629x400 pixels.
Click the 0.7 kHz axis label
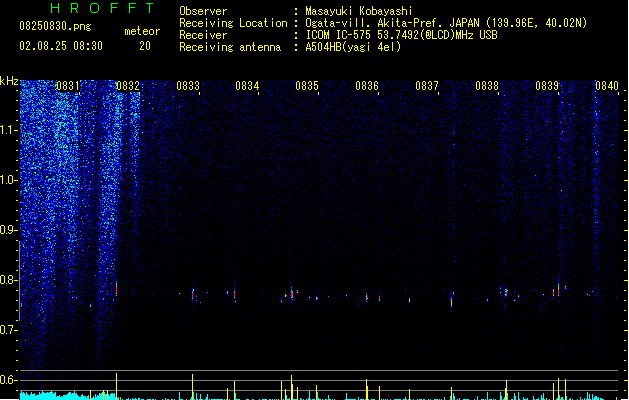coord(9,330)
